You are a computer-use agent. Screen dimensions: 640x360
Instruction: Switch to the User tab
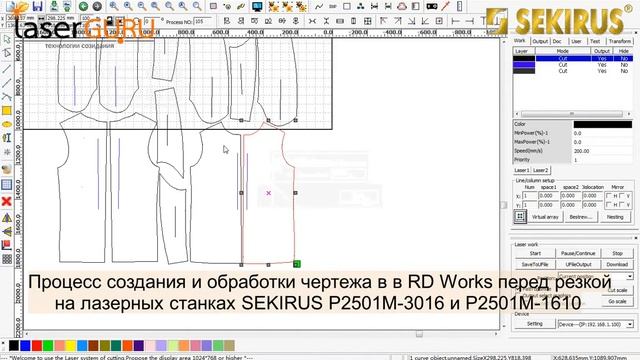[576, 41]
